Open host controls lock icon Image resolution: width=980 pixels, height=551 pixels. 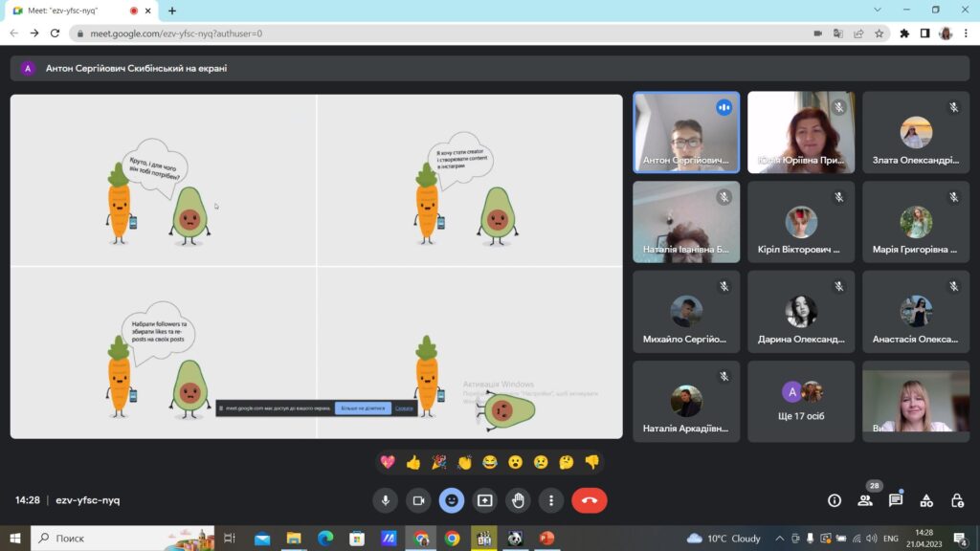tap(957, 500)
